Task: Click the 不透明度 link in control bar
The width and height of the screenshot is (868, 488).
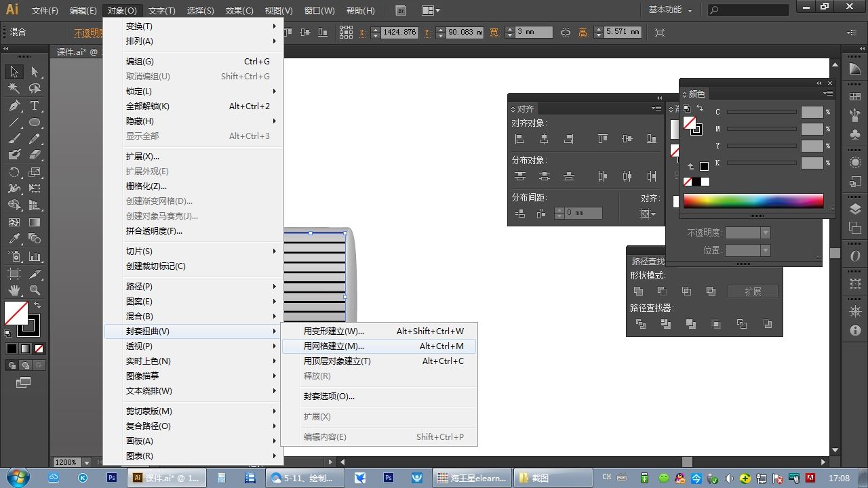Action: (89, 33)
